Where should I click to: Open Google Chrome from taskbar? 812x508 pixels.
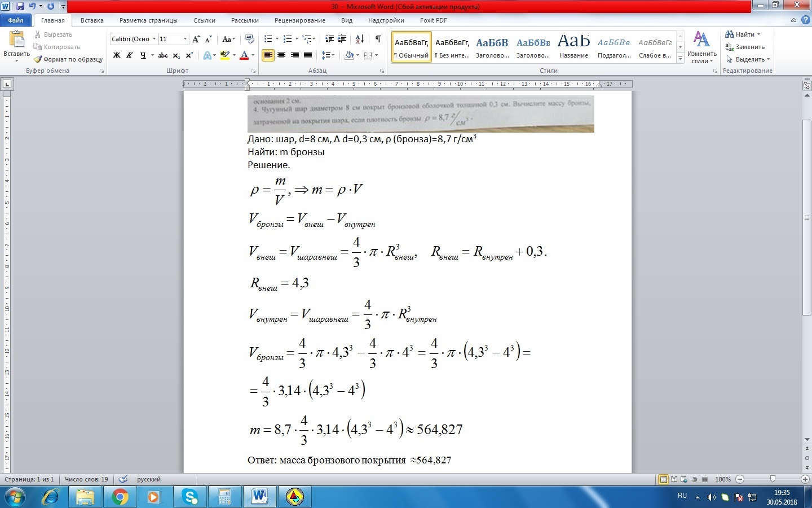coord(120,497)
